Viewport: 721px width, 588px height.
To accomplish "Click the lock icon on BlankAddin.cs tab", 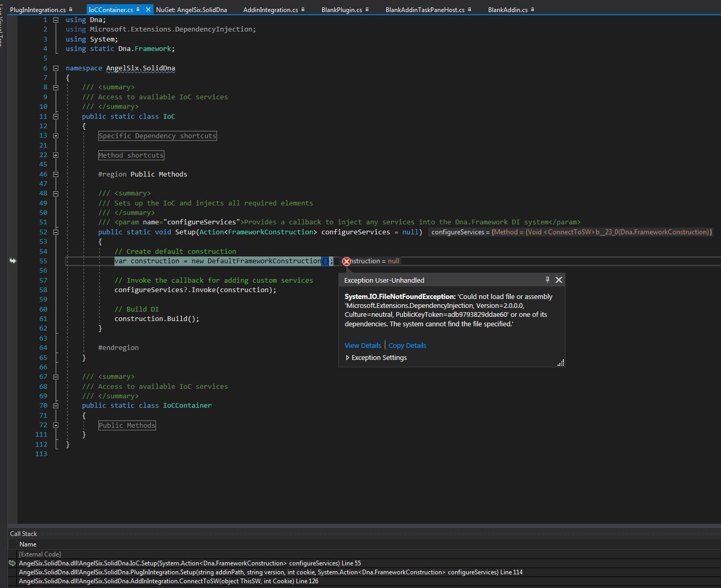I will 533,8.
